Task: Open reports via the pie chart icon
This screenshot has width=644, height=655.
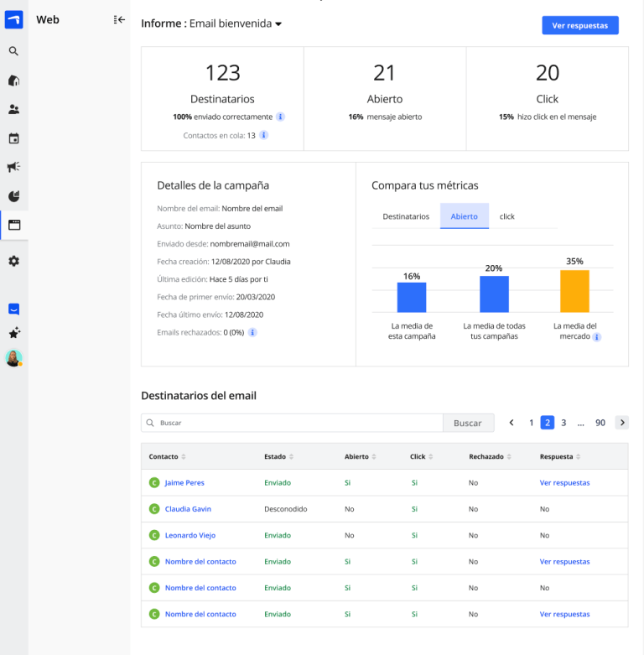Action: [13, 196]
